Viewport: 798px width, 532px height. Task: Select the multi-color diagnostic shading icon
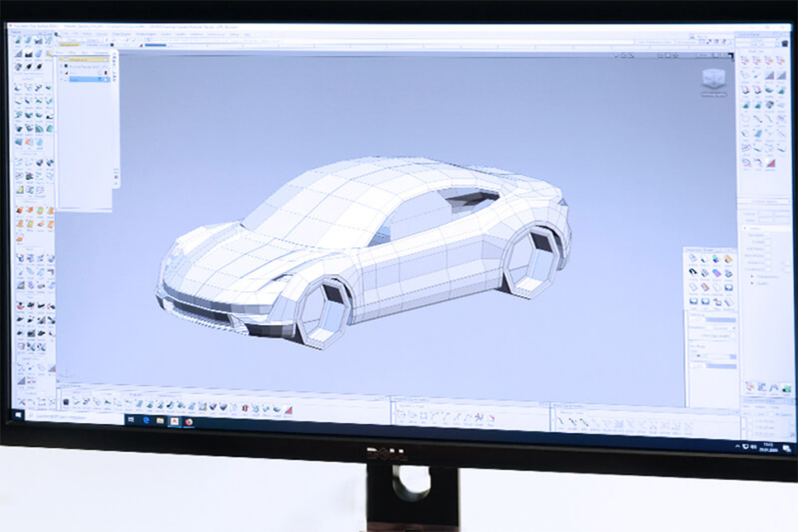(x=717, y=259)
